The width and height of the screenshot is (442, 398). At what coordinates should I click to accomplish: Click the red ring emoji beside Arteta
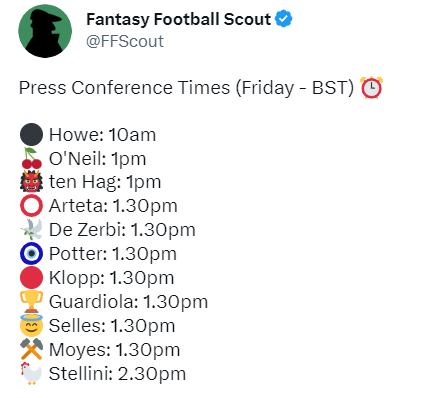pos(31,206)
